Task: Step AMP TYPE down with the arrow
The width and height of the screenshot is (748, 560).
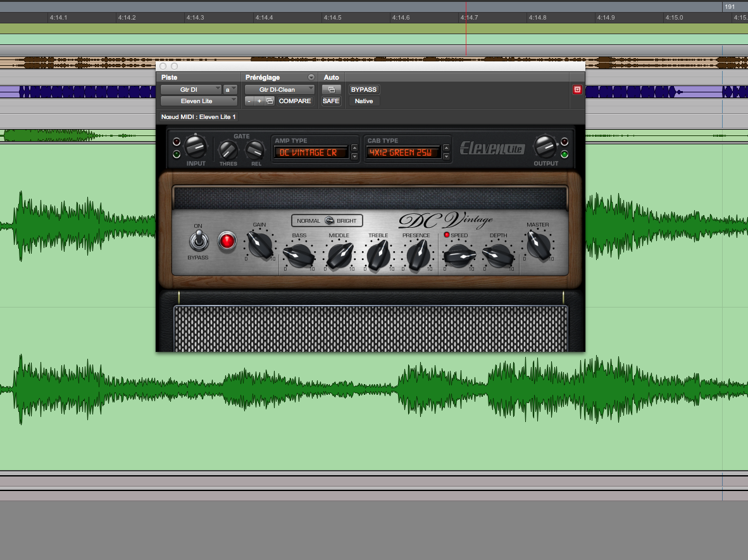Action: coord(354,156)
